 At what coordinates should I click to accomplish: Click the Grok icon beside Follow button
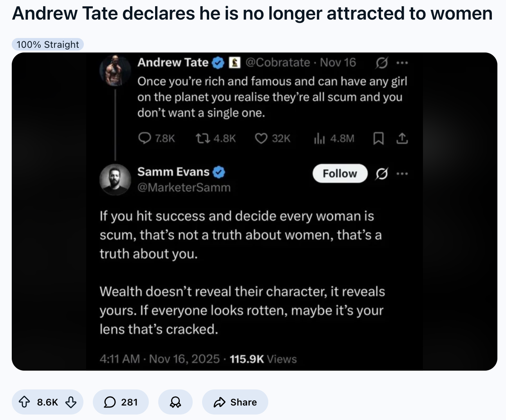[x=381, y=174]
